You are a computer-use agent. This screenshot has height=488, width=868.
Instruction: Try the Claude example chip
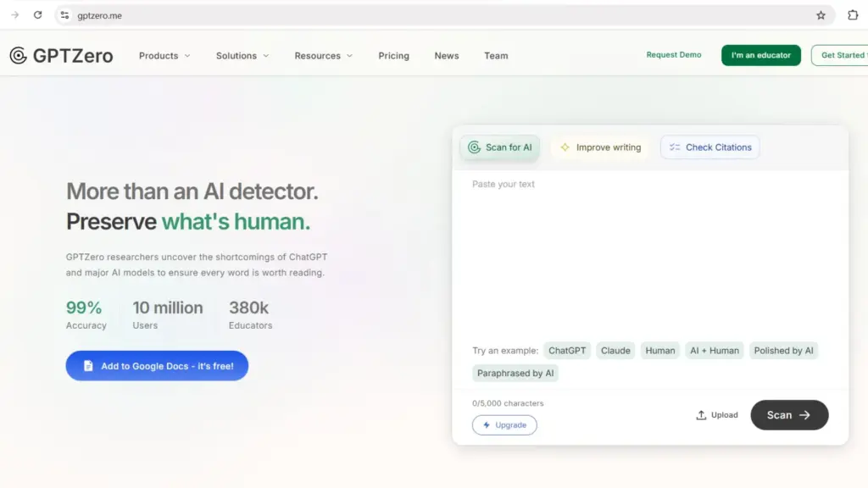(615, 351)
